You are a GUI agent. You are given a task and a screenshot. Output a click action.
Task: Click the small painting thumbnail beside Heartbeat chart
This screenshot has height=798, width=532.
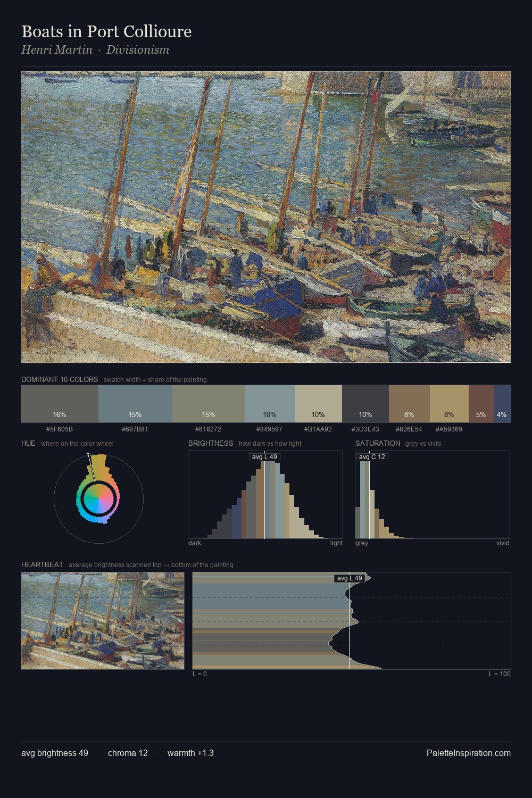103,621
